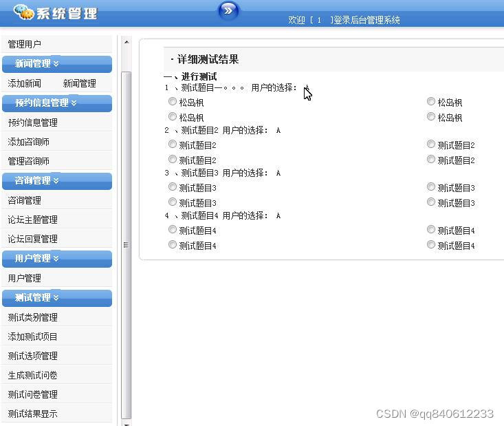The image size is (504, 426).
Task: Select first right-side 松岛枫 radio for question 1
Action: pyautogui.click(x=431, y=101)
